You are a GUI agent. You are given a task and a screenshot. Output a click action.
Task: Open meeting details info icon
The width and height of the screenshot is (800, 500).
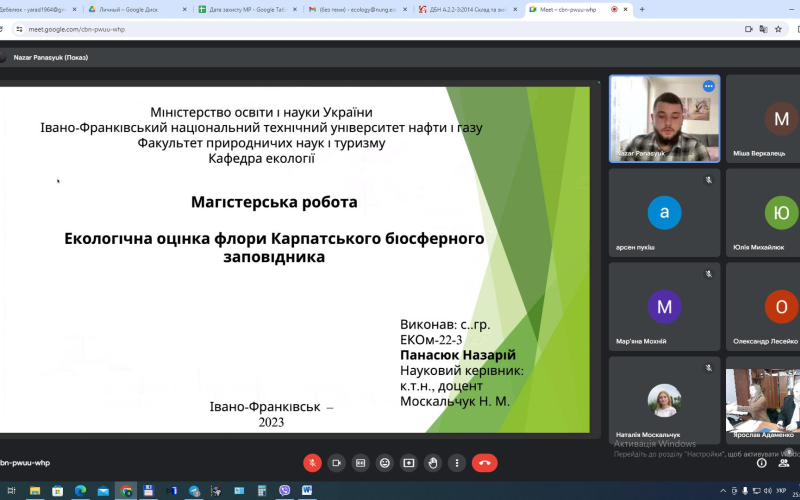pyautogui.click(x=762, y=463)
